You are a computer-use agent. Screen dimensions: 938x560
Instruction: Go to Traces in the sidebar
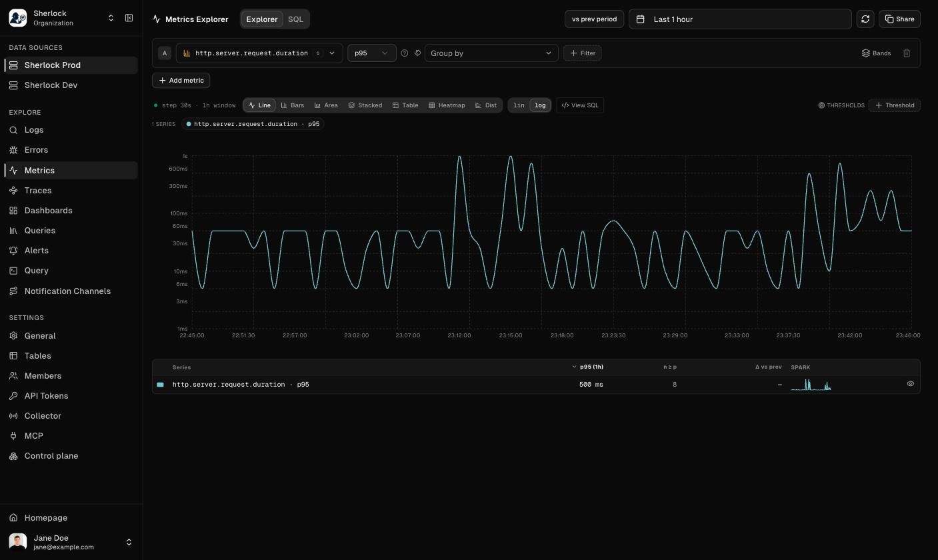71,191
